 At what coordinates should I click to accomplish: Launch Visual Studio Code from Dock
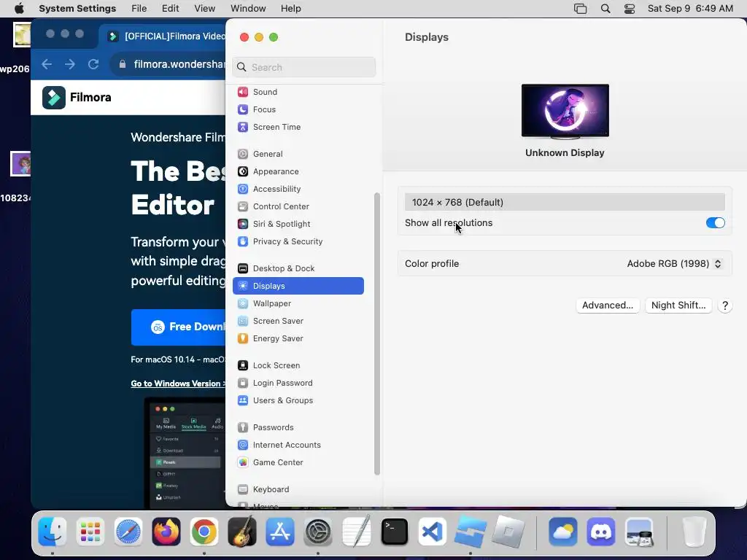432,532
